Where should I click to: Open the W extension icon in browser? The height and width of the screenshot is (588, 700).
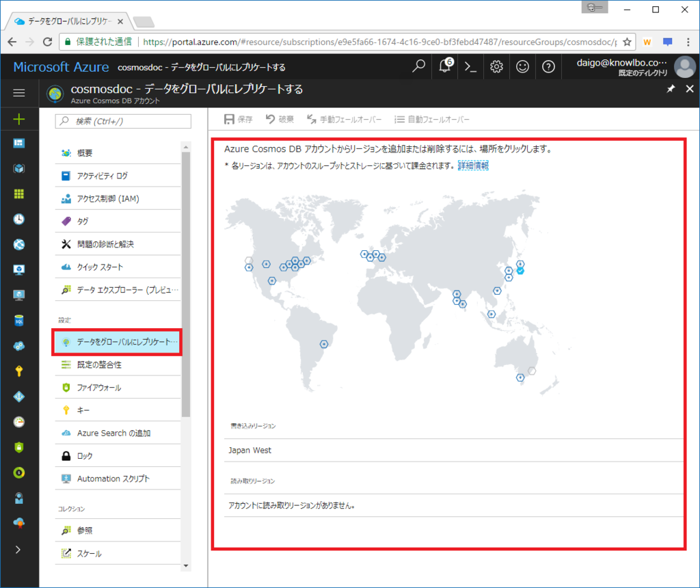coord(647,42)
